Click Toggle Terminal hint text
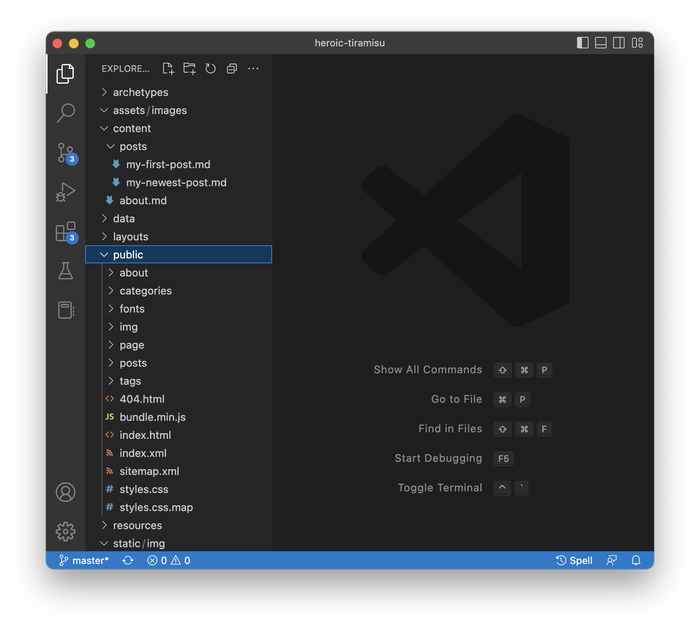The width and height of the screenshot is (700, 630). tap(440, 488)
